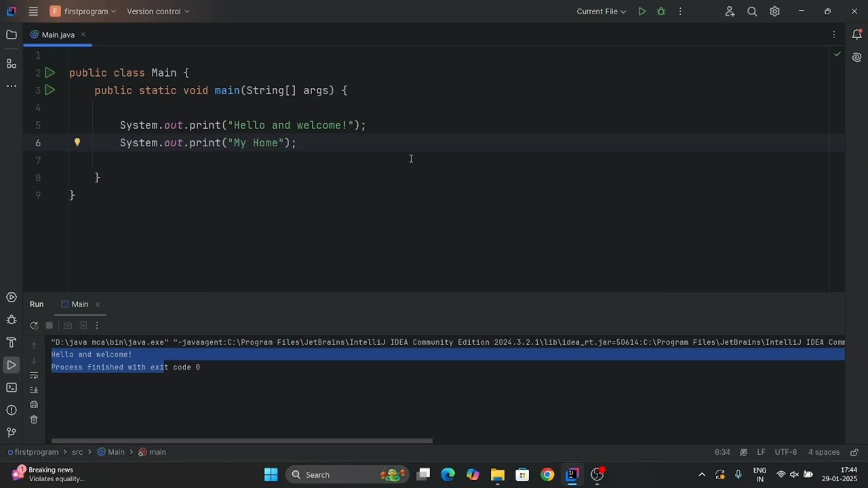Show more tool windows ellipsis in left sidebar
868x488 pixels.
tap(12, 86)
